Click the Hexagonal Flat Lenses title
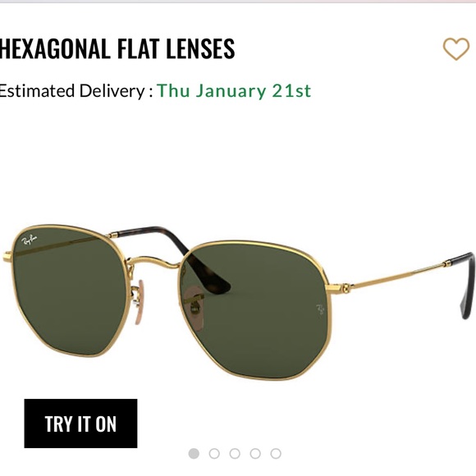Viewport: 476px width, 476px height. pyautogui.click(x=117, y=48)
